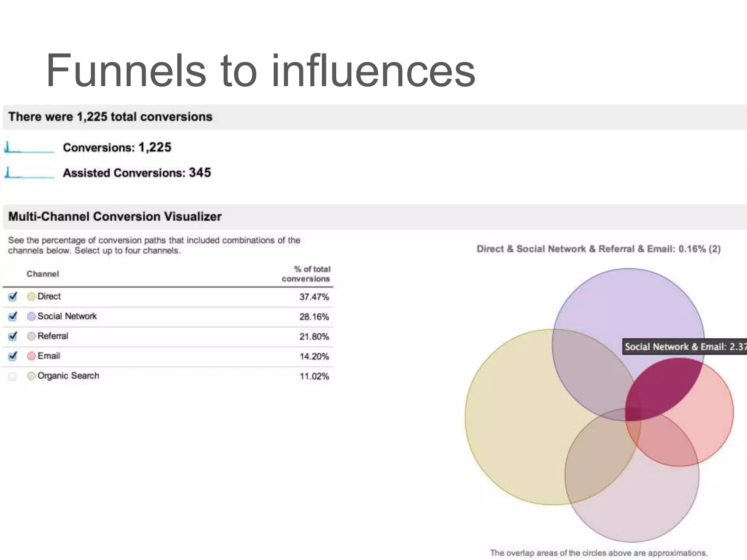Click the % of total conversions header
The width and height of the screenshot is (747, 560).
(x=306, y=274)
